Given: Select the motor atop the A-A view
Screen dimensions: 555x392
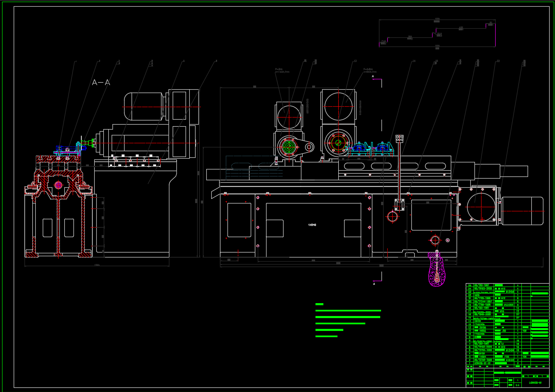Looking at the screenshot, I should (x=143, y=107).
